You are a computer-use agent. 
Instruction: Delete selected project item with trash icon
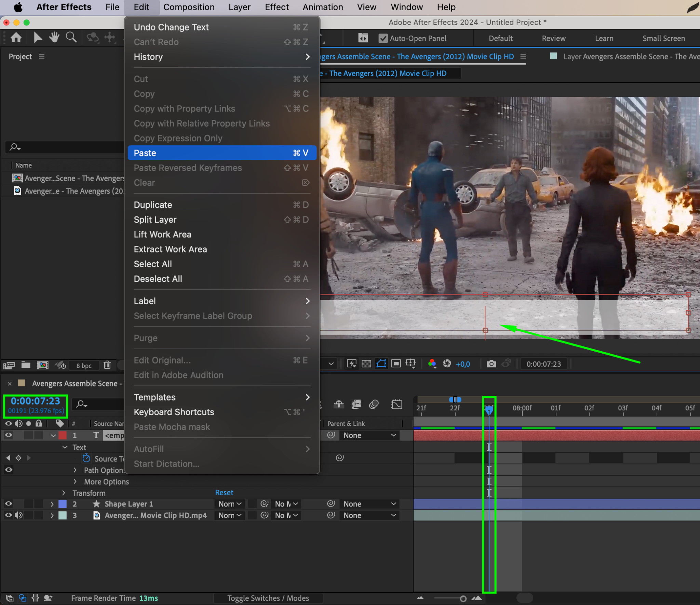coord(107,365)
